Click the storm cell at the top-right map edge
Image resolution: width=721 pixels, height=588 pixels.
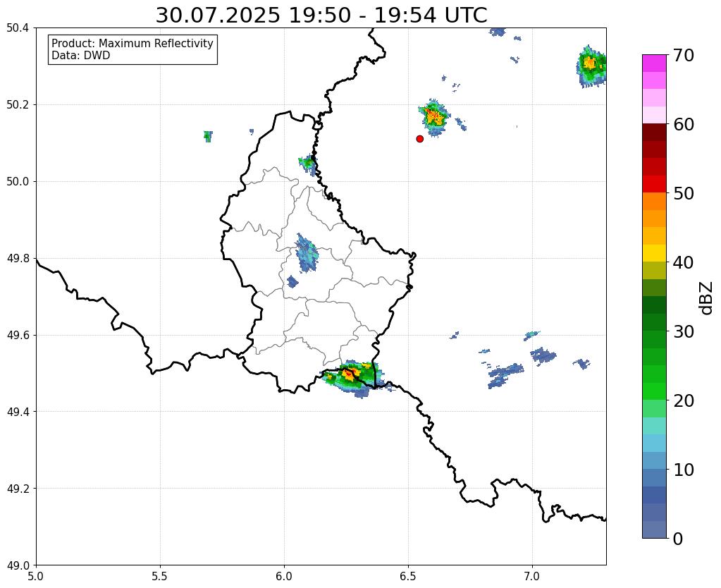[591, 66]
